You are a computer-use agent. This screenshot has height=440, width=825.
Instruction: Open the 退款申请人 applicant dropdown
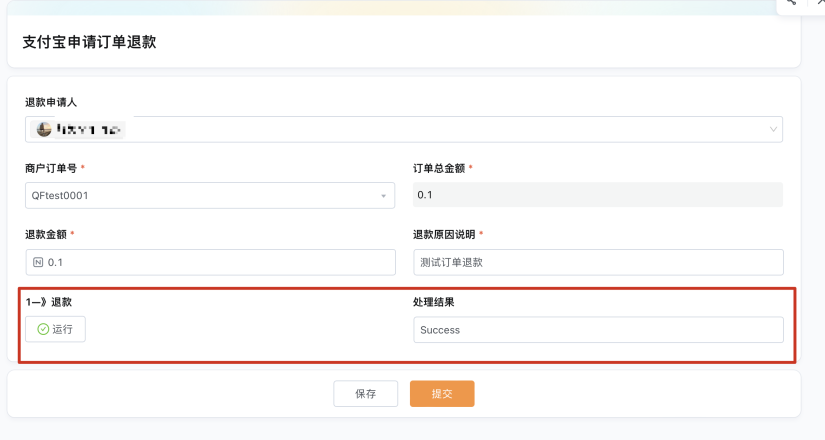[404, 129]
